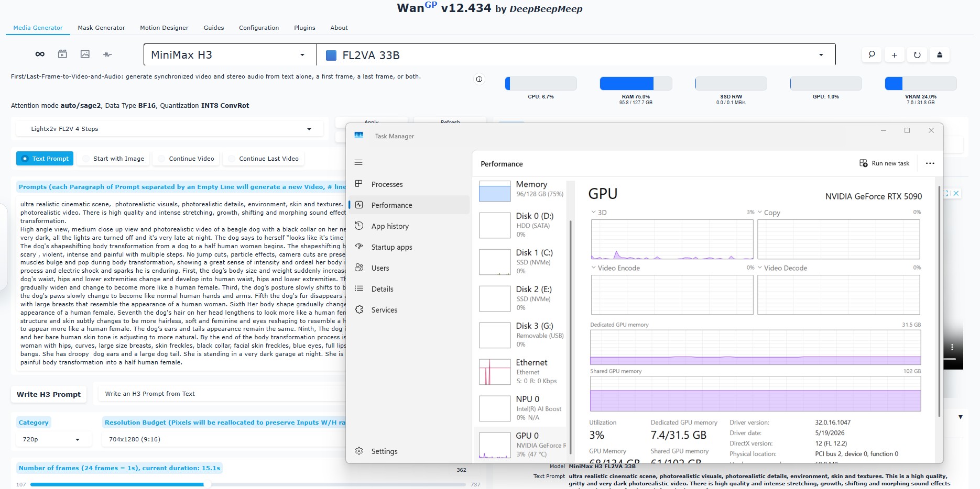
Task: Click the info icon beside the model description
Action: pos(479,79)
